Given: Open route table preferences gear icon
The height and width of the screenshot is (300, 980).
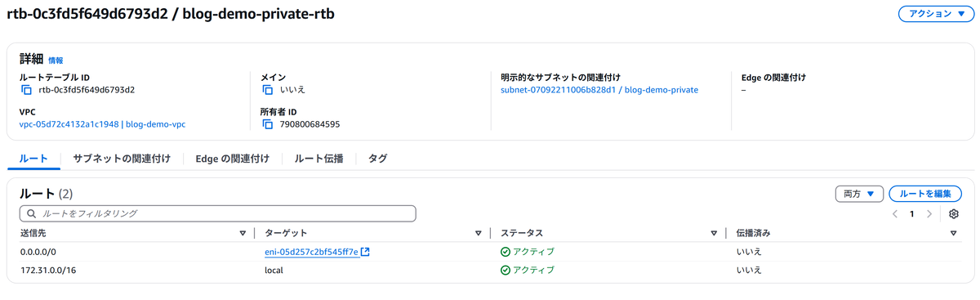Looking at the screenshot, I should pyautogui.click(x=954, y=214).
